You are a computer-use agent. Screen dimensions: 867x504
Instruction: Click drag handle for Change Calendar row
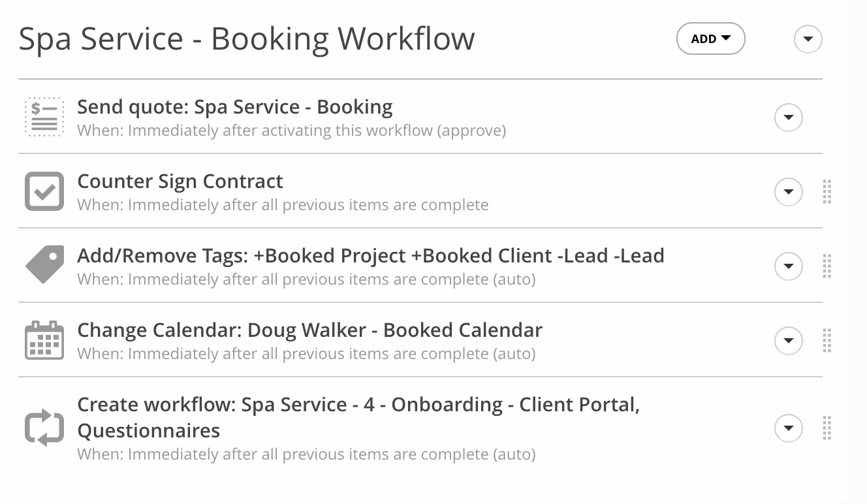[827, 341]
